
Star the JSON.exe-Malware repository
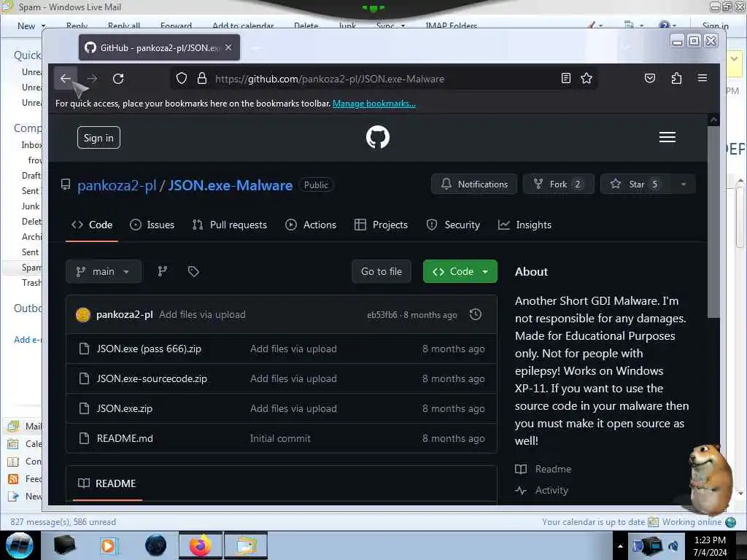636,184
